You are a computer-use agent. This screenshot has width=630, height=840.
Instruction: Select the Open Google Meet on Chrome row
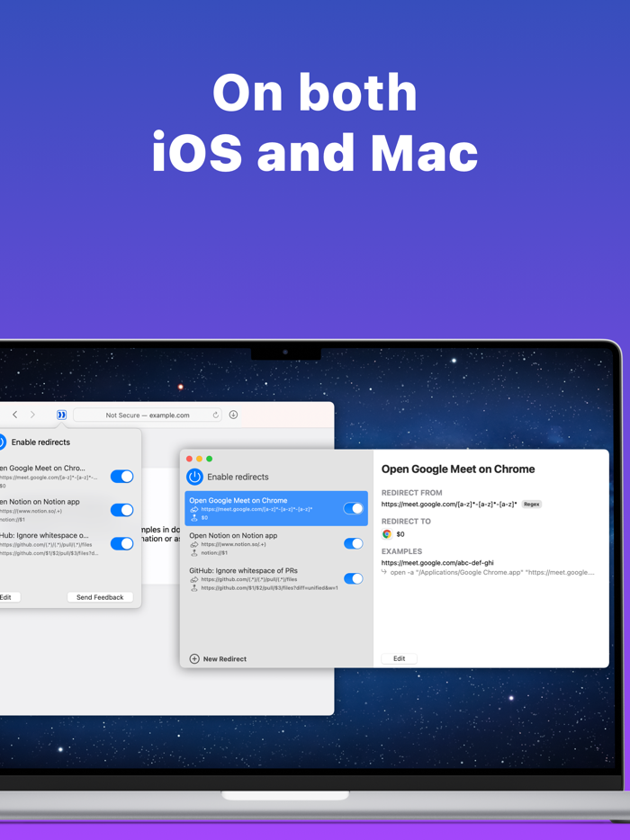(276, 508)
